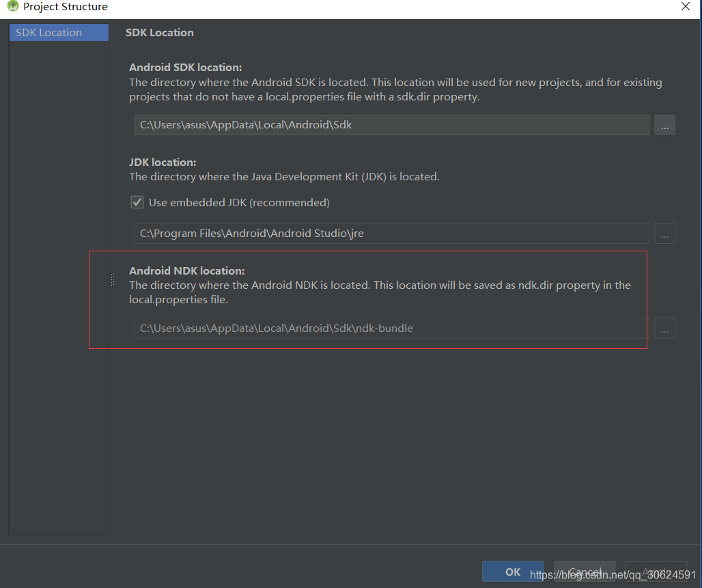Click the JDK location path field
The image size is (702, 588).
click(x=392, y=234)
